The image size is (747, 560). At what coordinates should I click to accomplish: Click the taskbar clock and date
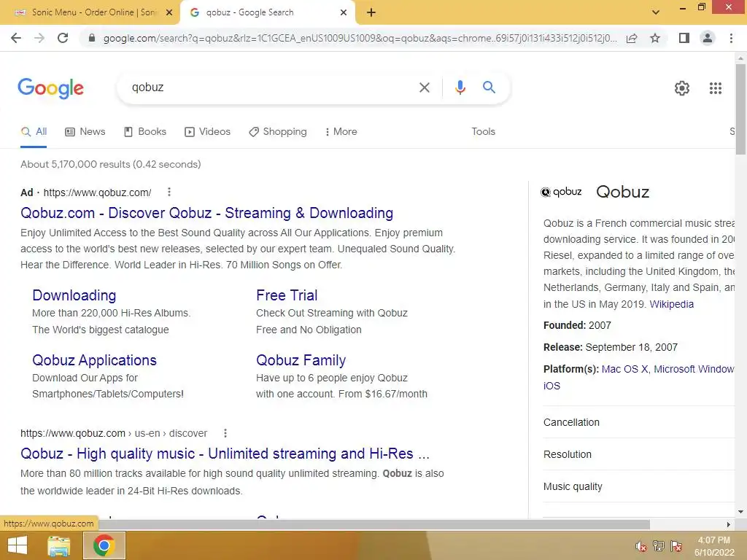(x=713, y=546)
